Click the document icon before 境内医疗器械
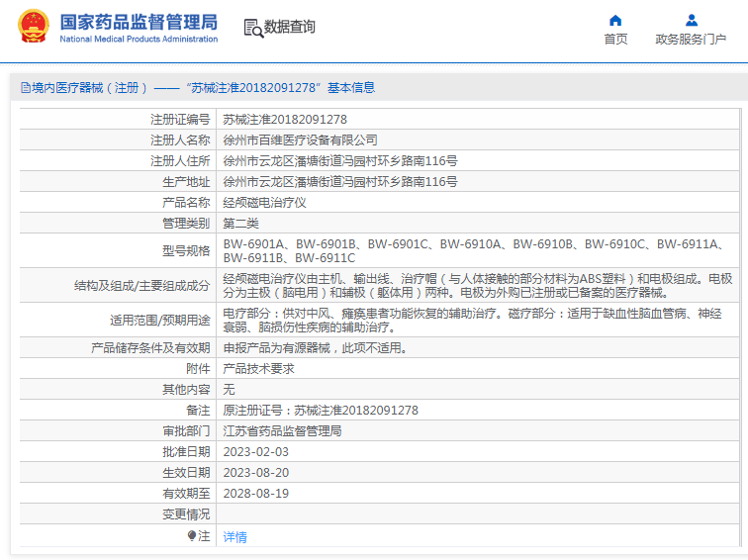The height and width of the screenshot is (560, 748). coord(26,88)
